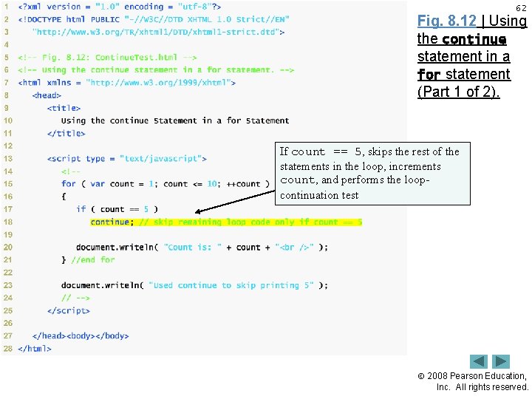Click the 2008 Pearson Education copyright notice
The image size is (532, 399).
pyautogui.click(x=473, y=381)
